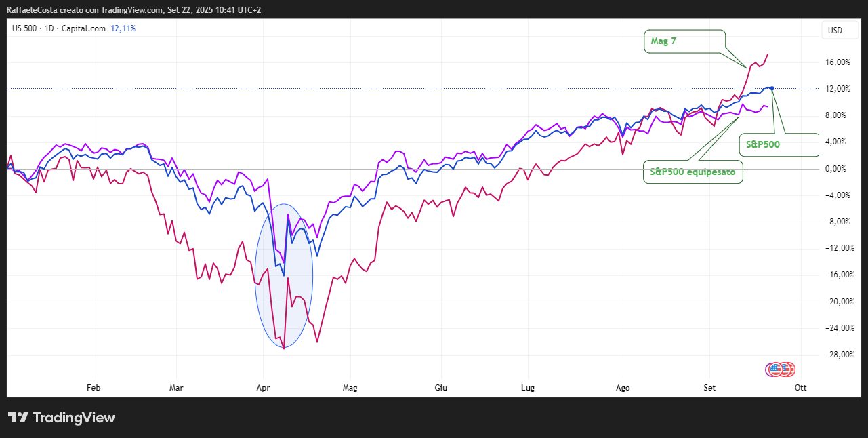868x438 pixels.
Task: Click the 16,00% label on price axis
Action: pos(838,62)
